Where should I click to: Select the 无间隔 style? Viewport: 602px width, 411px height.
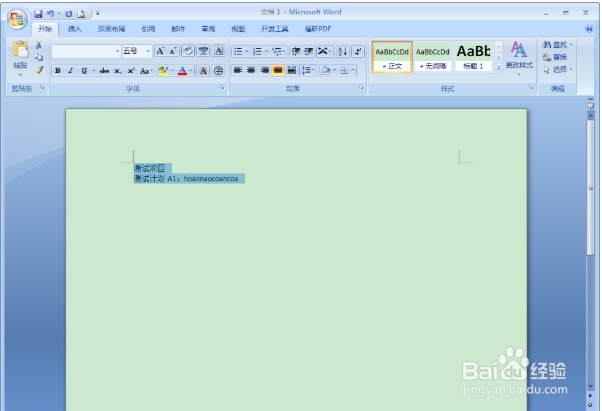click(433, 57)
